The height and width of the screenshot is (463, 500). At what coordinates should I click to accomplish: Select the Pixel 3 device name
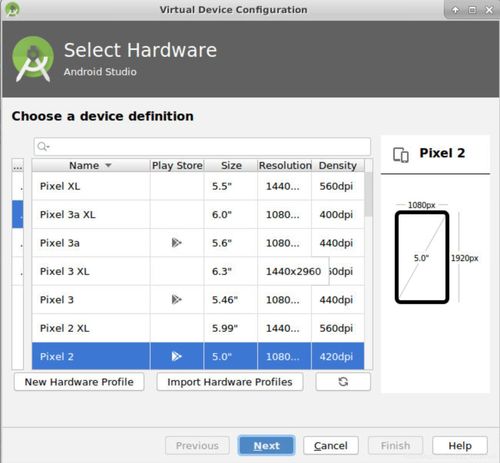tap(57, 299)
